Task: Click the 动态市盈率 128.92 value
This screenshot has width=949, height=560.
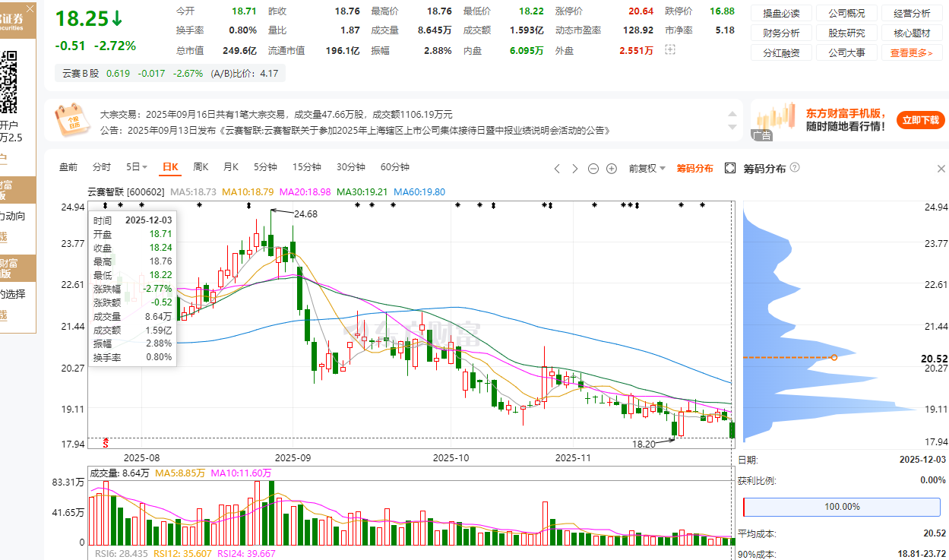Action: [x=637, y=30]
